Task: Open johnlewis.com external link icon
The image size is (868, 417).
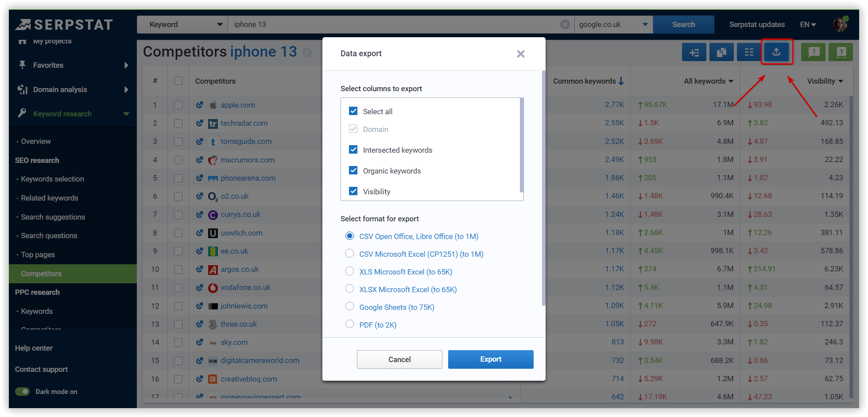Action: [200, 306]
